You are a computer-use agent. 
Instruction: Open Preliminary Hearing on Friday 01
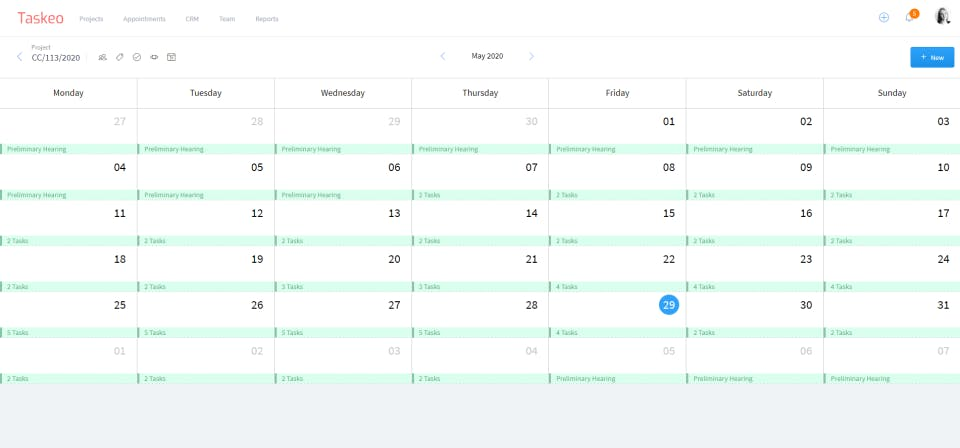coord(617,149)
